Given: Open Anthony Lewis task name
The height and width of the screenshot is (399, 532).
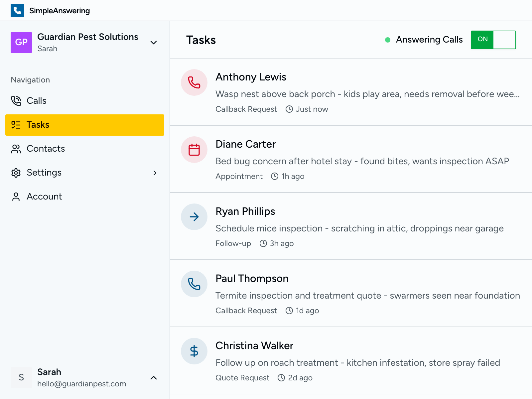Looking at the screenshot, I should 251,77.
